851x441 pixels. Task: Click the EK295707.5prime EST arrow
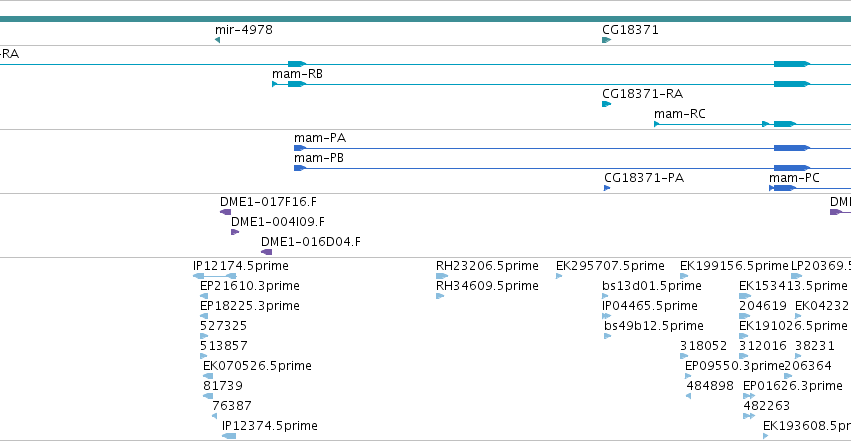[559, 276]
